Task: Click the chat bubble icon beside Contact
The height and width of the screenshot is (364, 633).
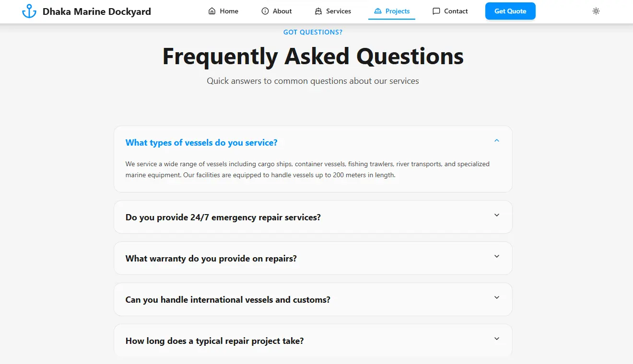Action: 436,11
